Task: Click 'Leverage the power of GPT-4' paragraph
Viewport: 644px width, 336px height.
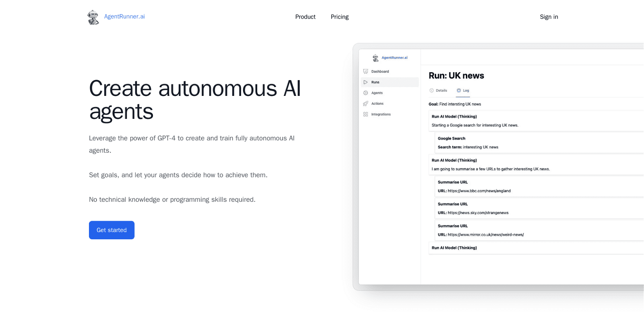Action: coord(192,144)
